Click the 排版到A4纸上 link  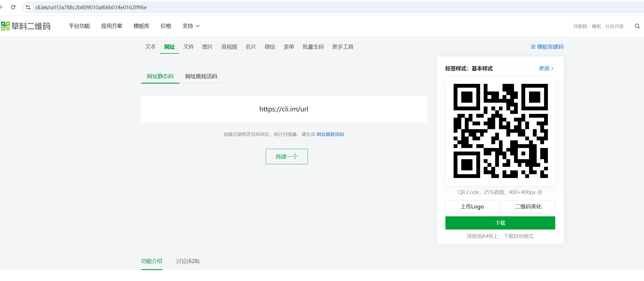[483, 236]
